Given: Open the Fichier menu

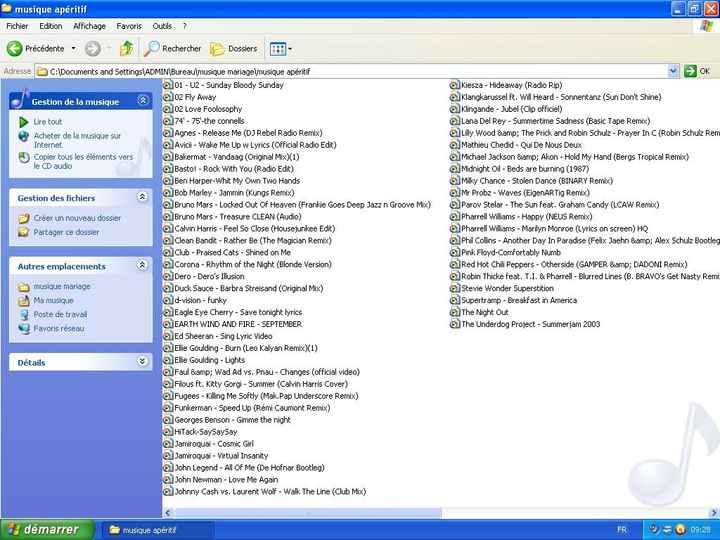Looking at the screenshot, I should pyautogui.click(x=17, y=26).
